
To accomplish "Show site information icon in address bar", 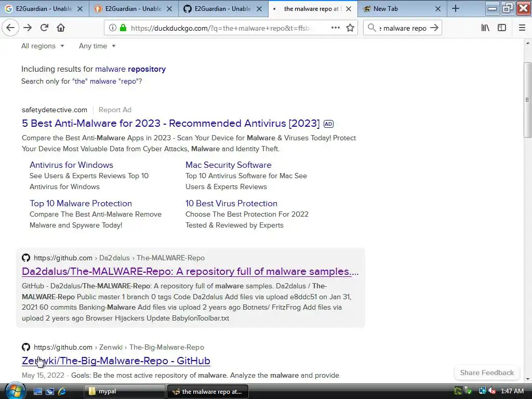I will point(113,28).
